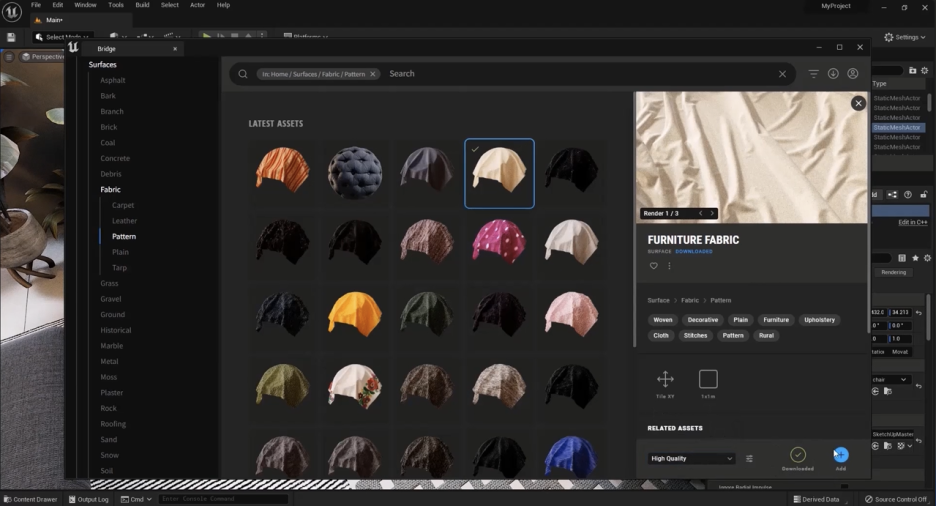Click the Stitches tag
The width and height of the screenshot is (936, 506).
click(695, 335)
